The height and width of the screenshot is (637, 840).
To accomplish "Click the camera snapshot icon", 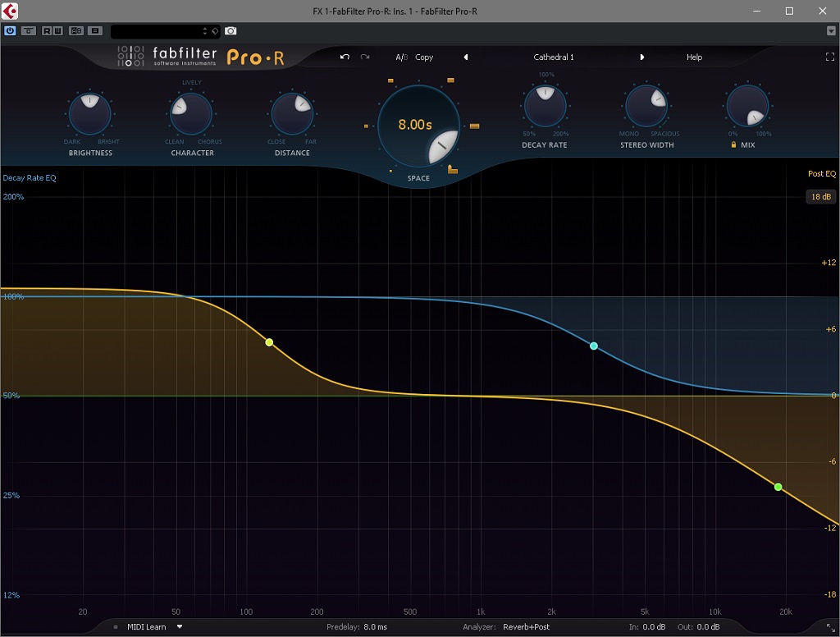I will 231,31.
